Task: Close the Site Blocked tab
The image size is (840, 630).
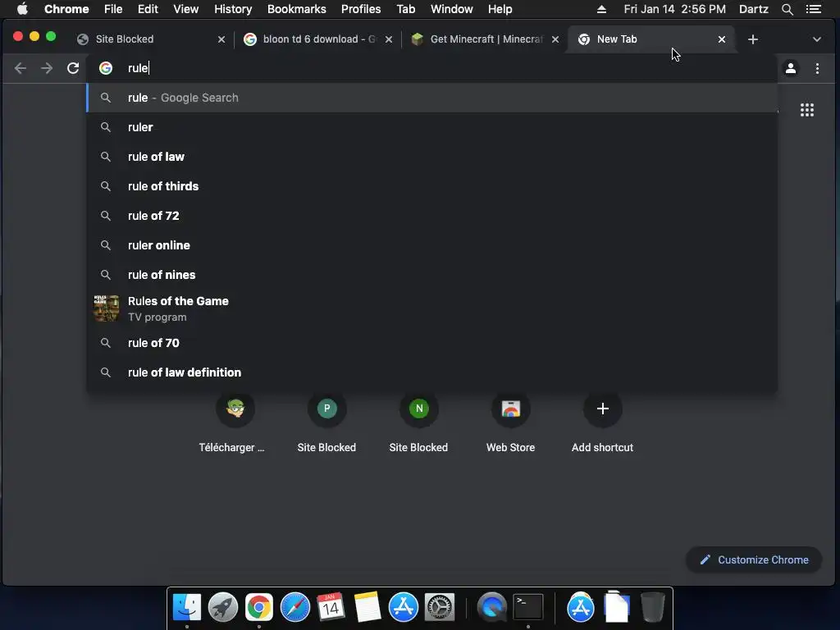Action: pyautogui.click(x=221, y=39)
